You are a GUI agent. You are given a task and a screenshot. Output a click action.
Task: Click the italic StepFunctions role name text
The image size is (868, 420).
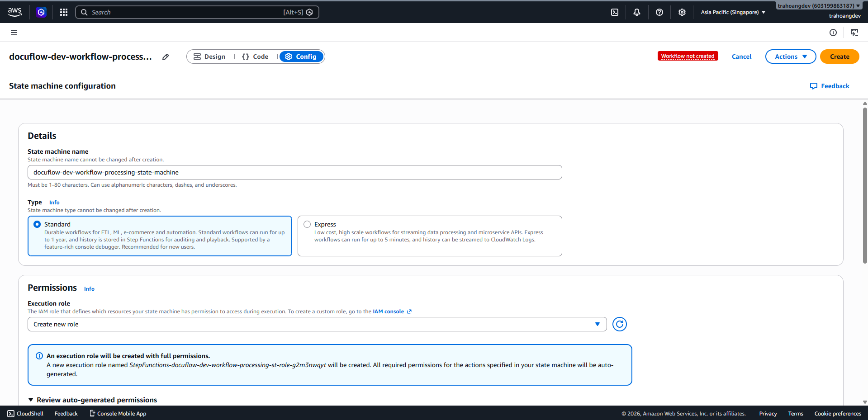[228, 365]
